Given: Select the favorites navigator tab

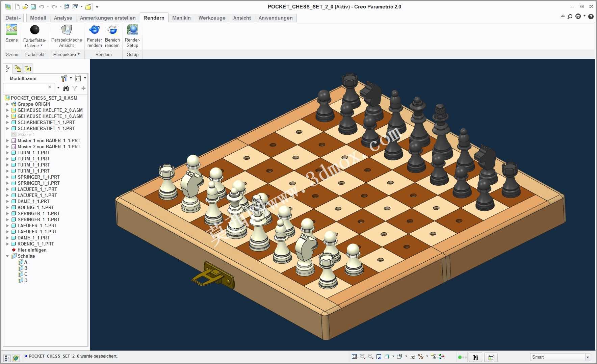Looking at the screenshot, I should (28, 69).
